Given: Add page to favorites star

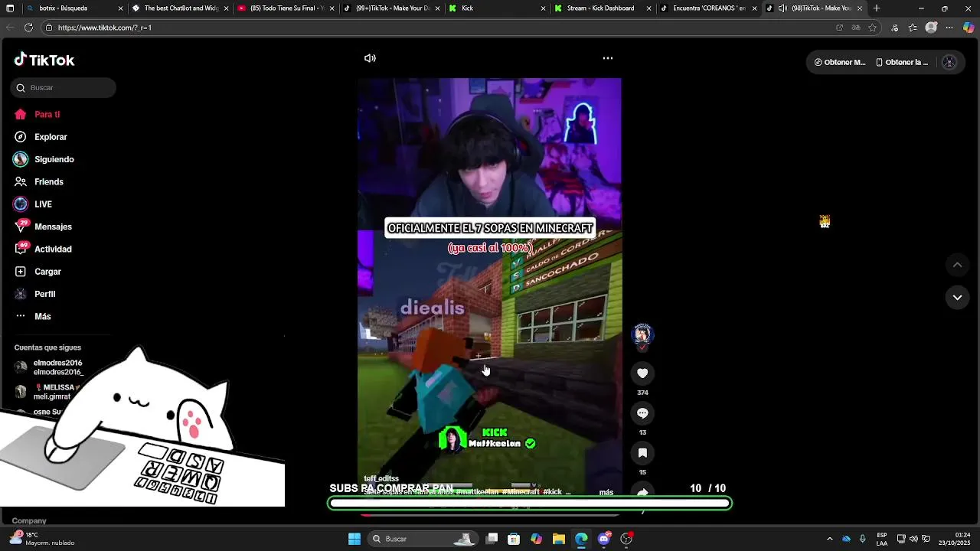Looking at the screenshot, I should (872, 28).
